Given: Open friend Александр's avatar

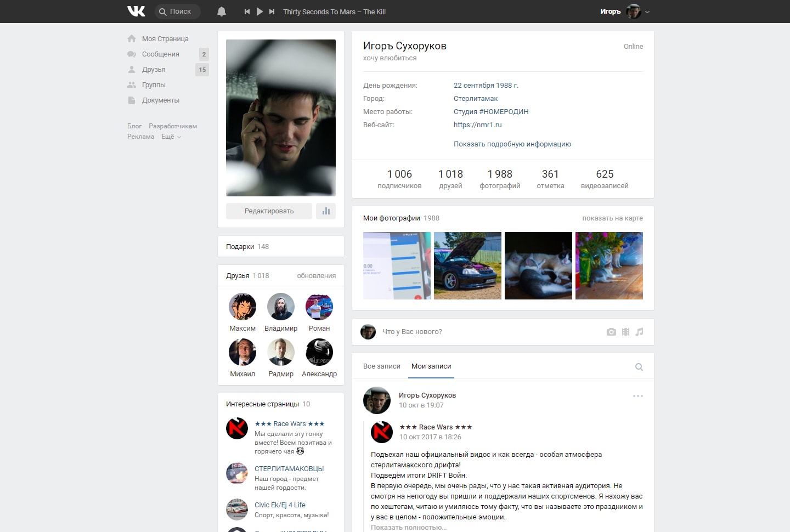Looking at the screenshot, I should pyautogui.click(x=319, y=352).
